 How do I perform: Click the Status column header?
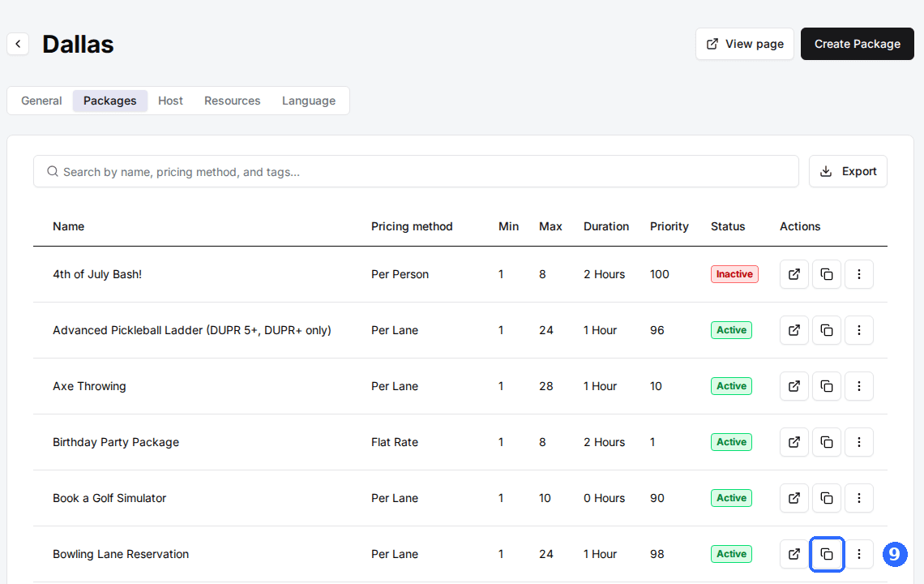[728, 226]
